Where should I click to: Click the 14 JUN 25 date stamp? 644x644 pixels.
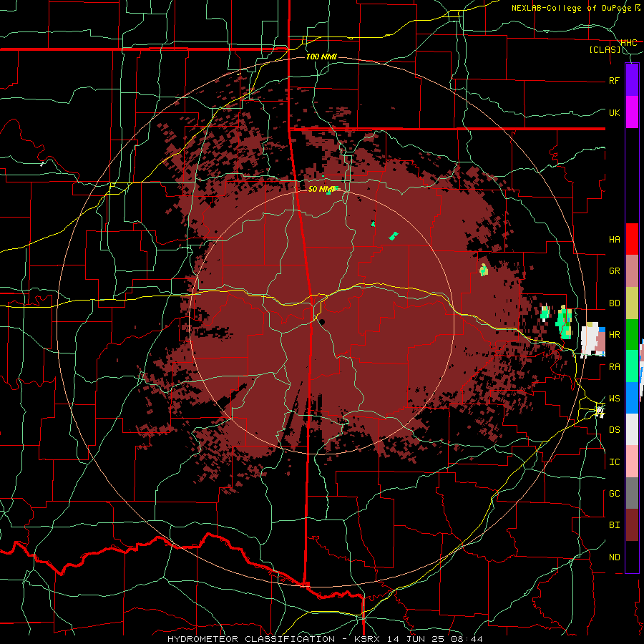coord(417,639)
